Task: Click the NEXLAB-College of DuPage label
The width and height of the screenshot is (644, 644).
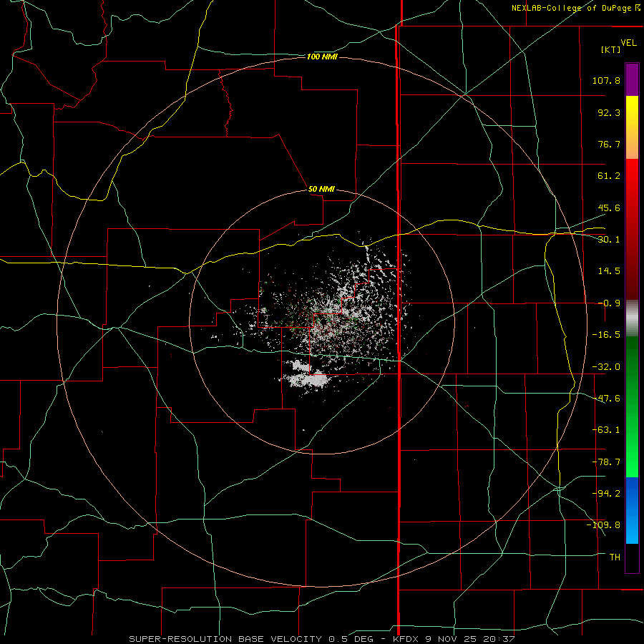Action: 571,8
